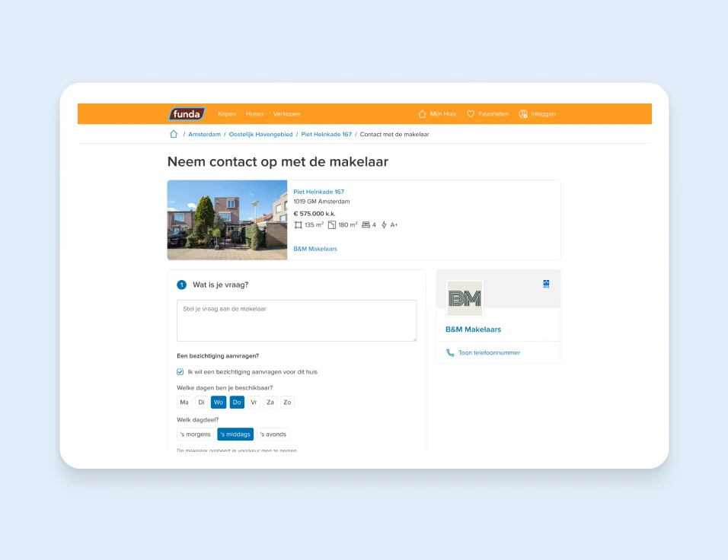
Task: Open the Favorieten text link
Action: (x=493, y=114)
